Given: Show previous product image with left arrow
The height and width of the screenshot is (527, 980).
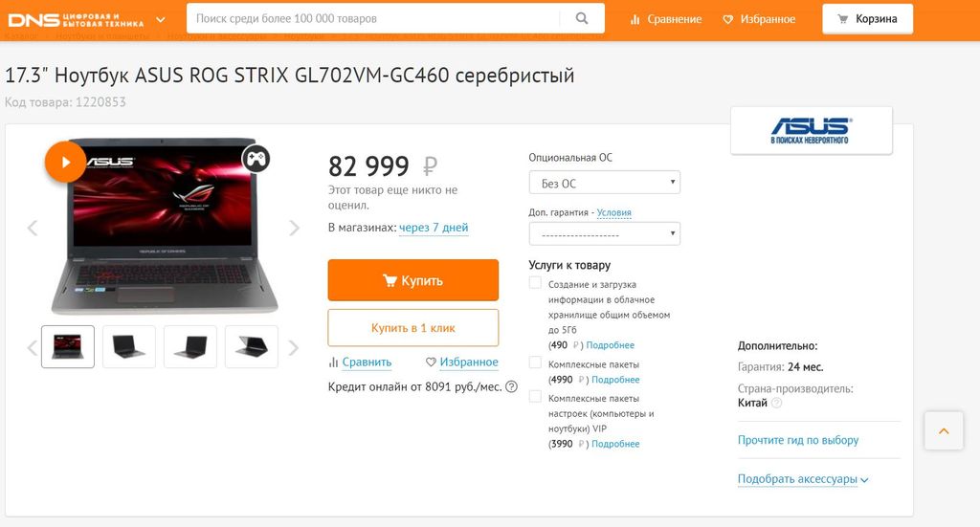Looking at the screenshot, I should [x=32, y=229].
